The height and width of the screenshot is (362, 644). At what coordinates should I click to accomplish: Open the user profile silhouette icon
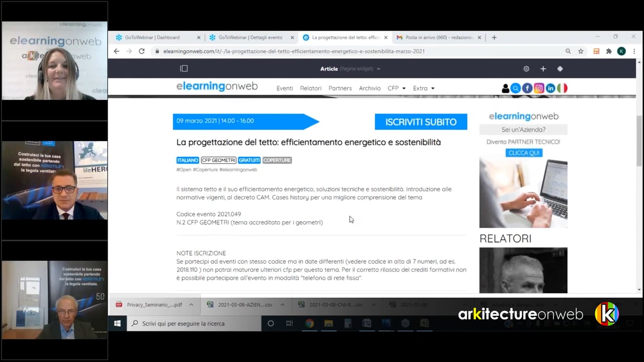505,88
